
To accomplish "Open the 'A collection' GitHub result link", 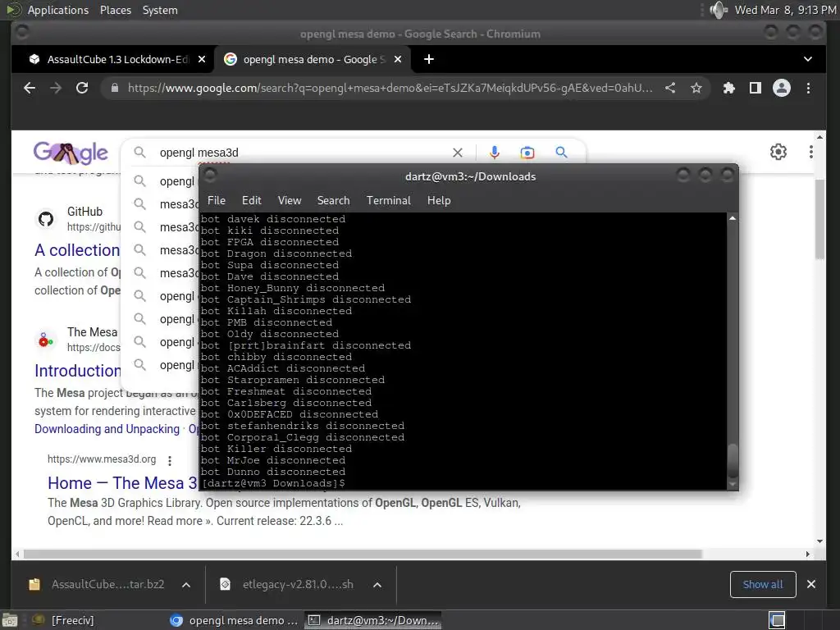I will (77, 250).
